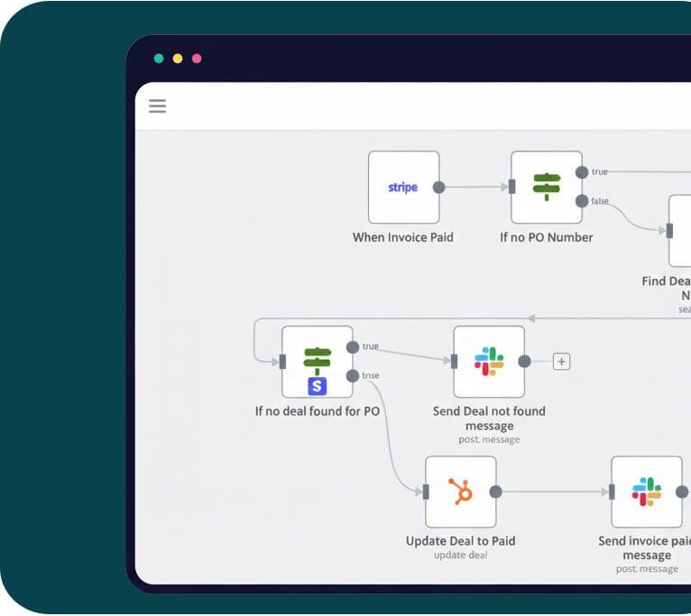Select the Slack 'Send Deal not found message' node
691x616 pixels.
pos(489,362)
